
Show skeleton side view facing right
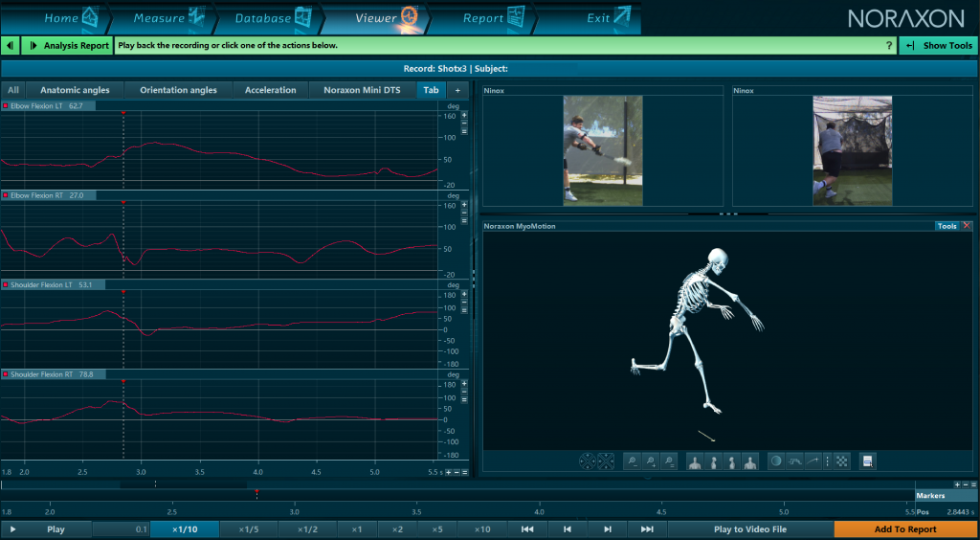coord(713,461)
